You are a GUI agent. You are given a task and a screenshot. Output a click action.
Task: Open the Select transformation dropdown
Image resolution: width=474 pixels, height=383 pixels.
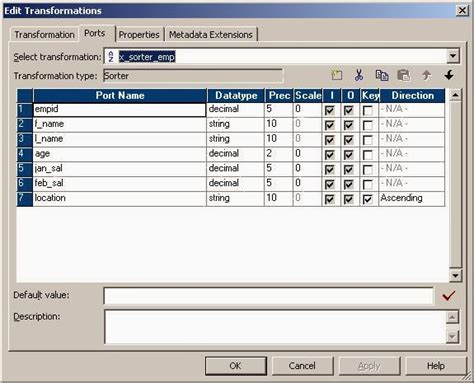pos(453,56)
